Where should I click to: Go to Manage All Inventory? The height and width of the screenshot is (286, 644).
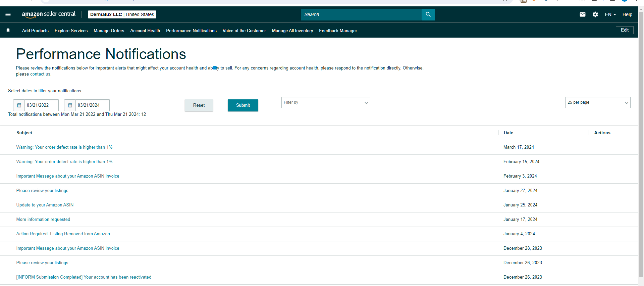tap(292, 31)
